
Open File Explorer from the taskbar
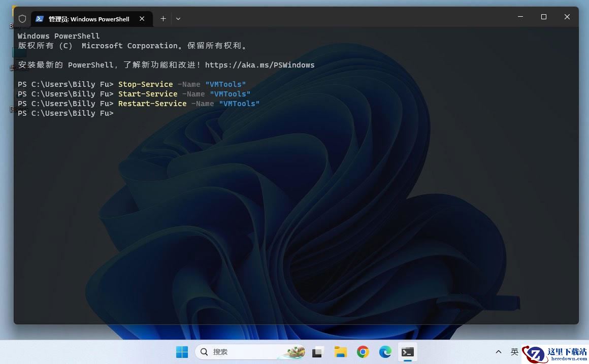(340, 352)
